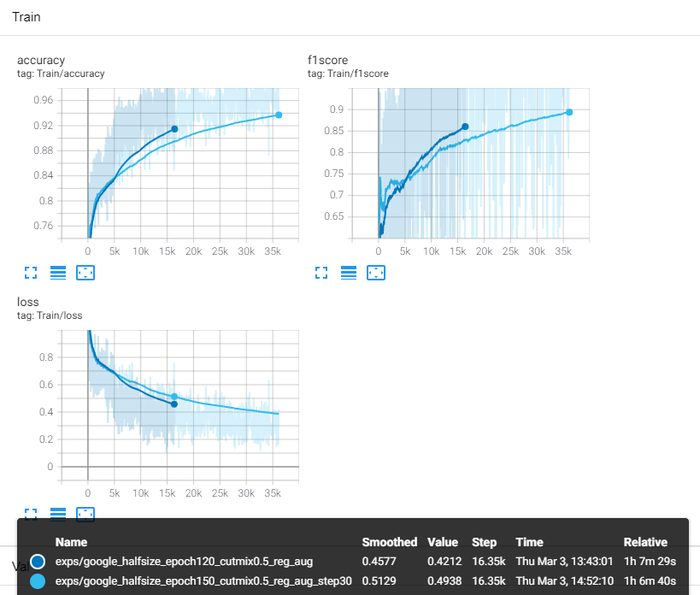Expand the loss chart to fullscreen
This screenshot has width=700, height=595.
coord(31,514)
